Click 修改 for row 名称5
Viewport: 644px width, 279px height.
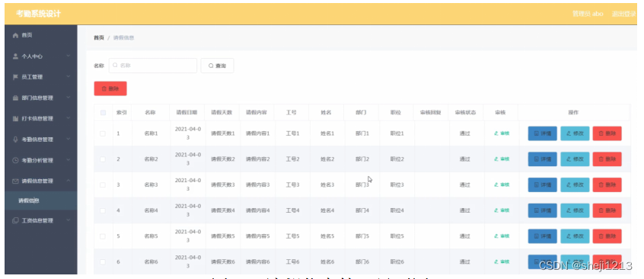click(575, 236)
